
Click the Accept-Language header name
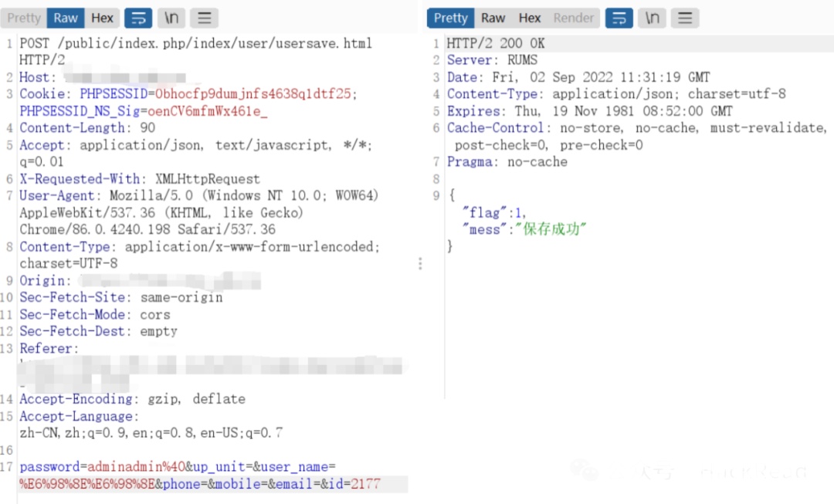pyautogui.click(x=76, y=416)
